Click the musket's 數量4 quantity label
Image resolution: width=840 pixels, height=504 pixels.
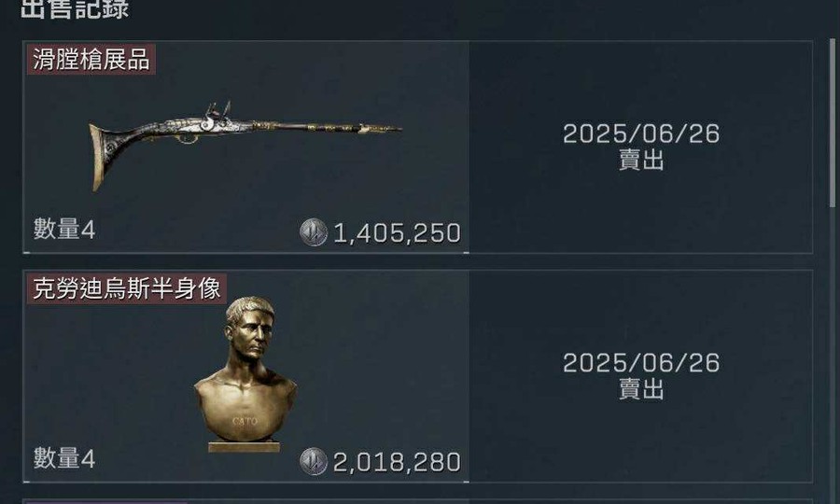(x=64, y=230)
